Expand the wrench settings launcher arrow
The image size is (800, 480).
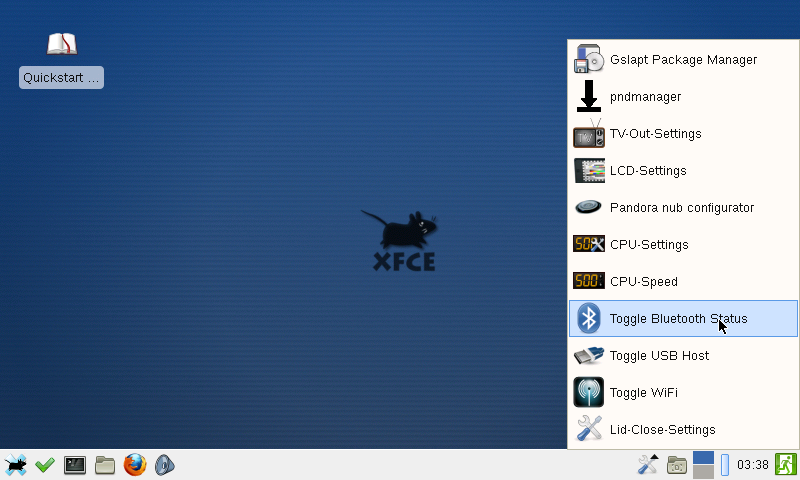(653, 456)
